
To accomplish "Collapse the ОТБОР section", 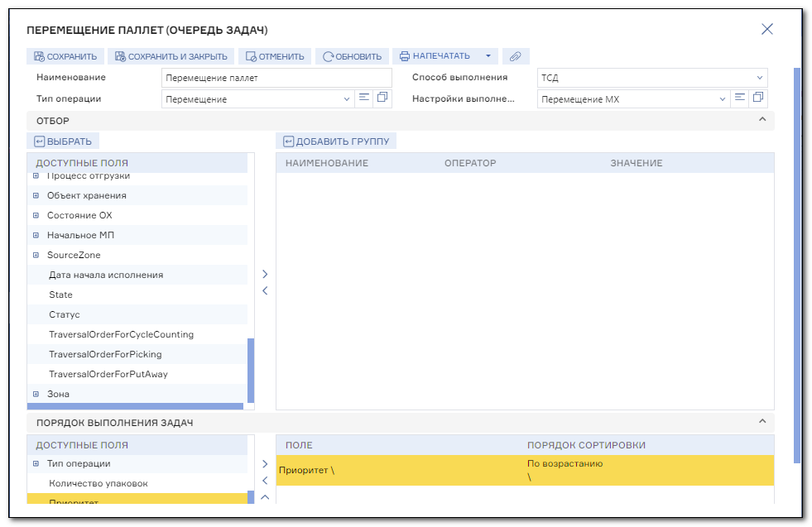I will pos(762,120).
